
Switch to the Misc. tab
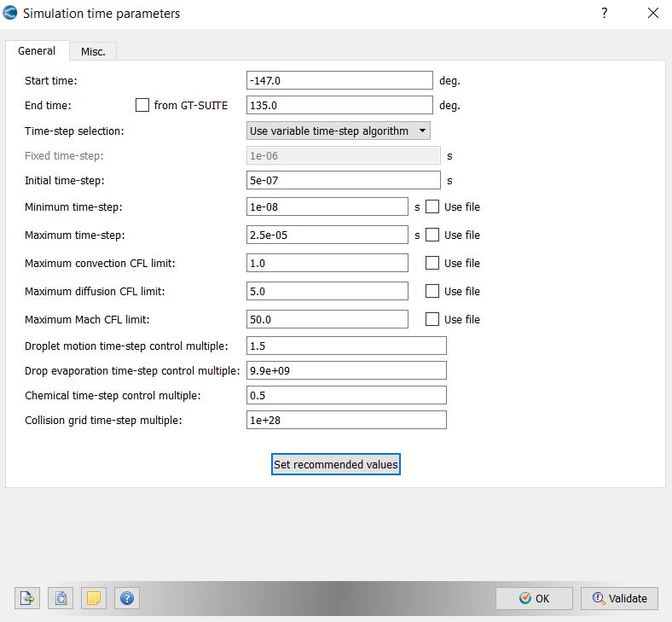click(x=93, y=51)
